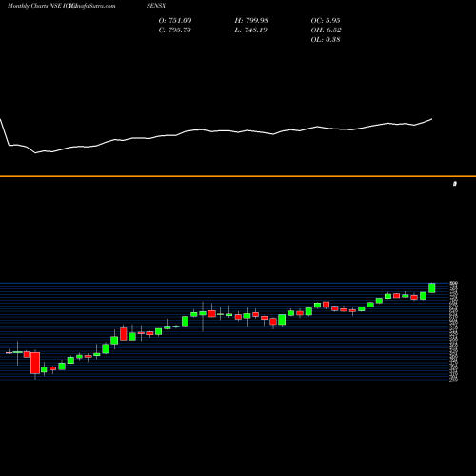Click the 'SENSX' label at the top
476x476 pixels.
[156, 6]
